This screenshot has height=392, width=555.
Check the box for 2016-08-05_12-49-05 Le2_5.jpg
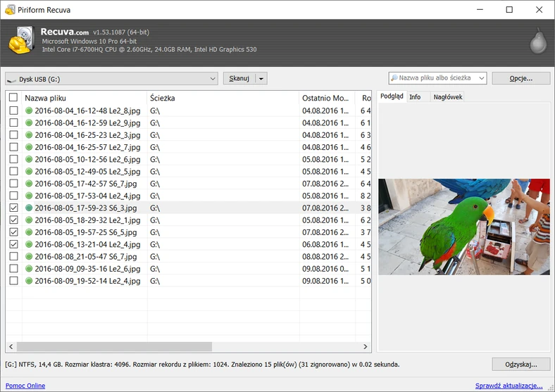click(13, 171)
